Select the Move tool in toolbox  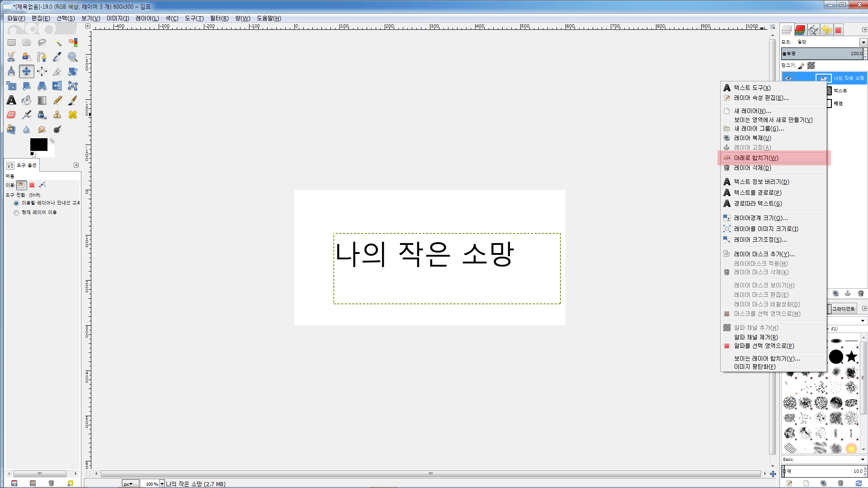point(27,71)
